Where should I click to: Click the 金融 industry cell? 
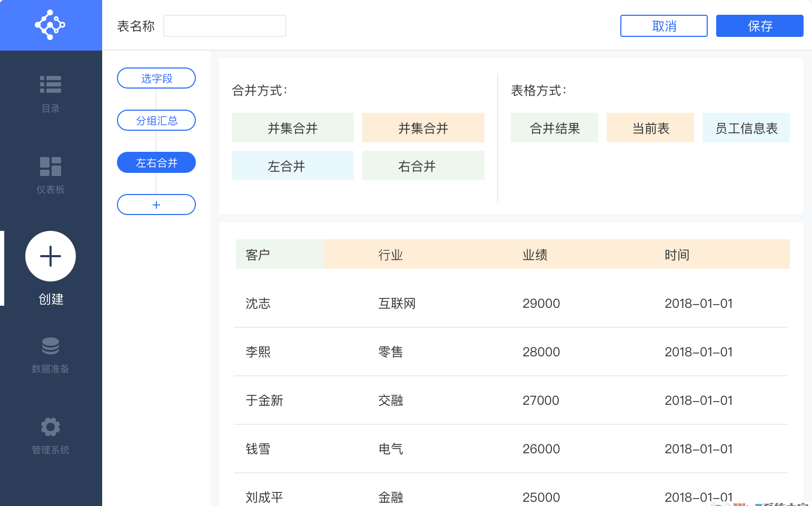coord(391,498)
